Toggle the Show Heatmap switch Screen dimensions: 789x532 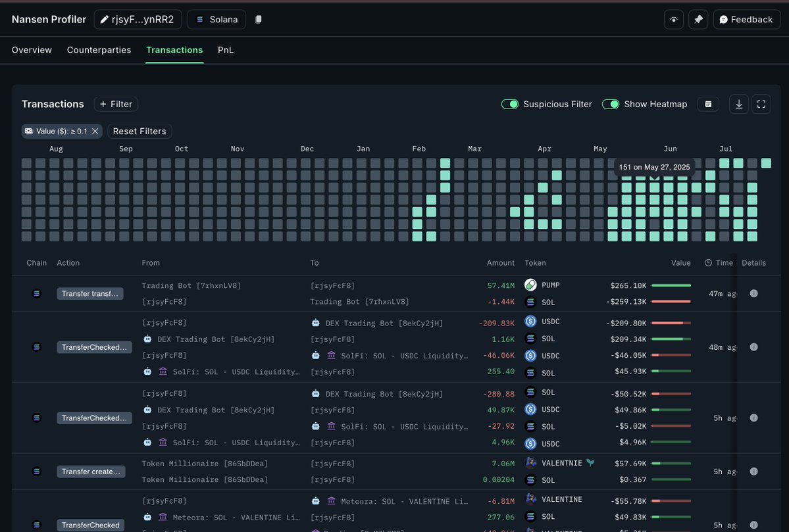(611, 104)
